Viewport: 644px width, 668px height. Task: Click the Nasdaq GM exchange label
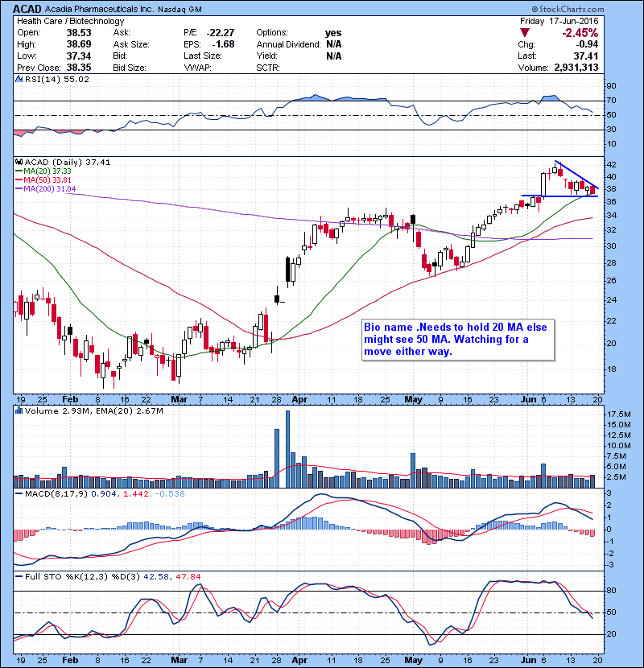[x=180, y=10]
